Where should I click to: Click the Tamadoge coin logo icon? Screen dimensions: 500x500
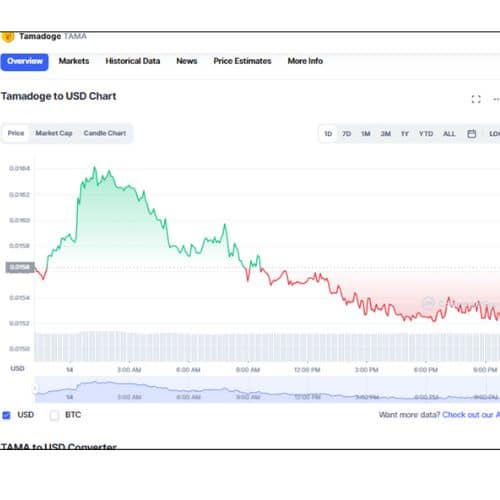tap(8, 37)
